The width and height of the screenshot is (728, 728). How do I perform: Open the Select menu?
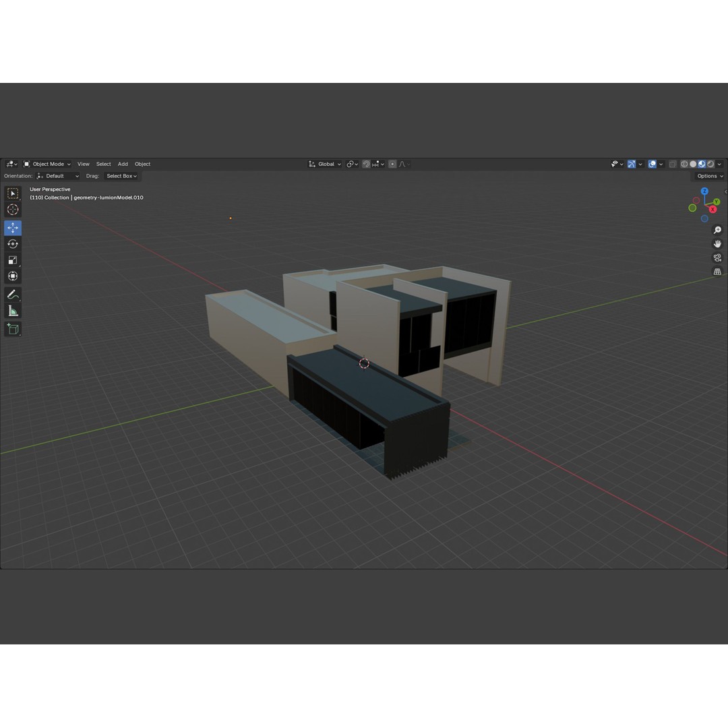pos(104,164)
